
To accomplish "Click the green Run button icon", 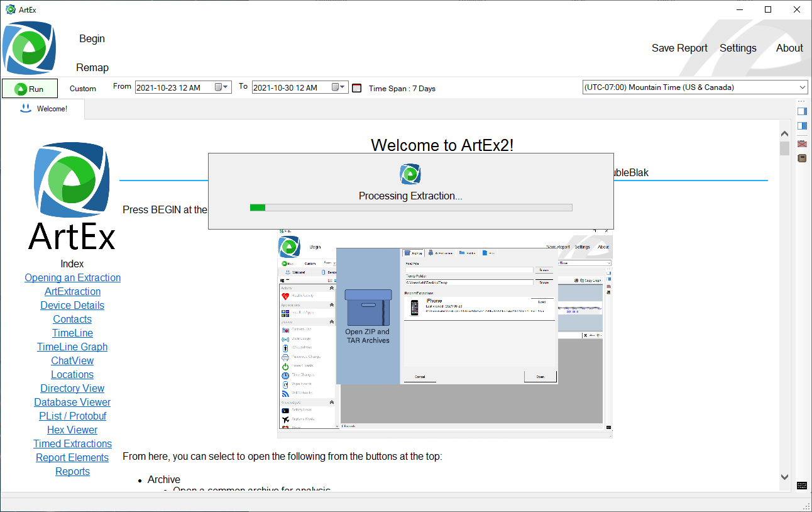I will click(21, 89).
